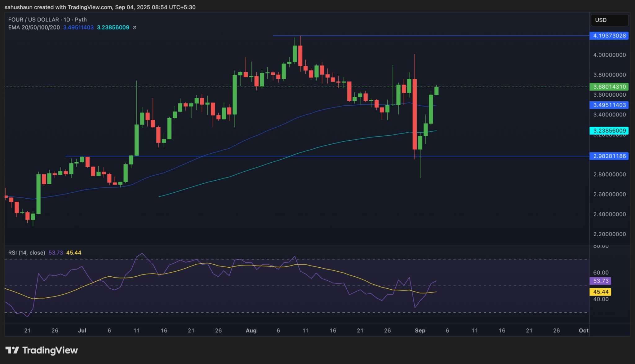The width and height of the screenshot is (635, 364).
Task: Click the 2.98281186 support price label
Action: (x=609, y=156)
